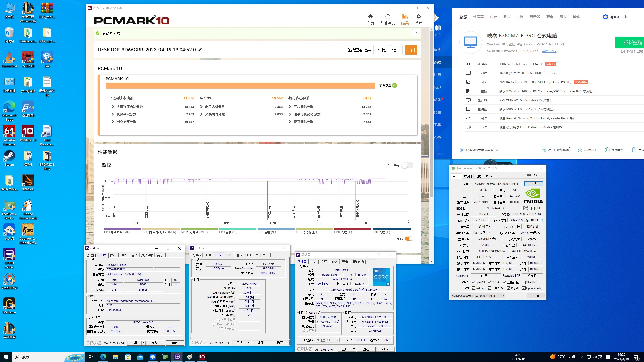Click PCMark window vertical scrollbar thumb
644x362 pixels.
[x=431, y=114]
